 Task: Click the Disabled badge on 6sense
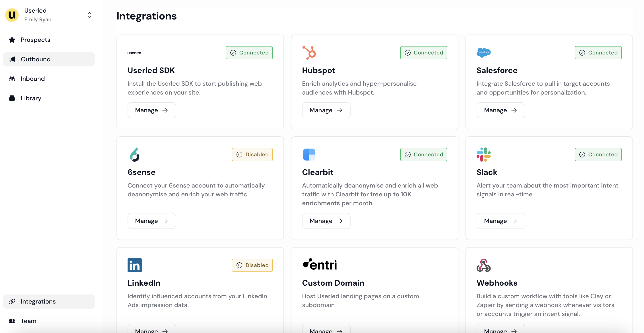click(x=252, y=155)
